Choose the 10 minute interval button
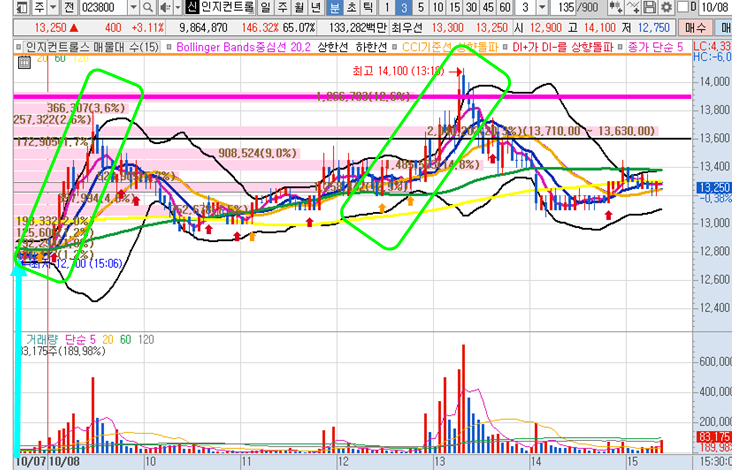The height and width of the screenshot is (470, 732). 438,7
